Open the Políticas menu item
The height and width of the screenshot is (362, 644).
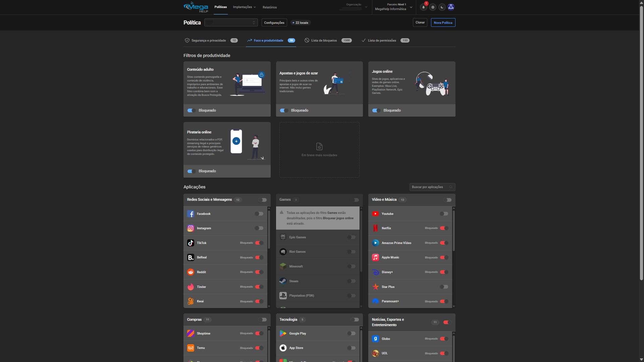[221, 7]
